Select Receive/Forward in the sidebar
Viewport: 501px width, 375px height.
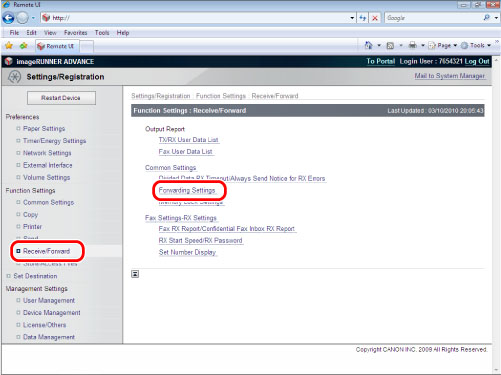46,251
